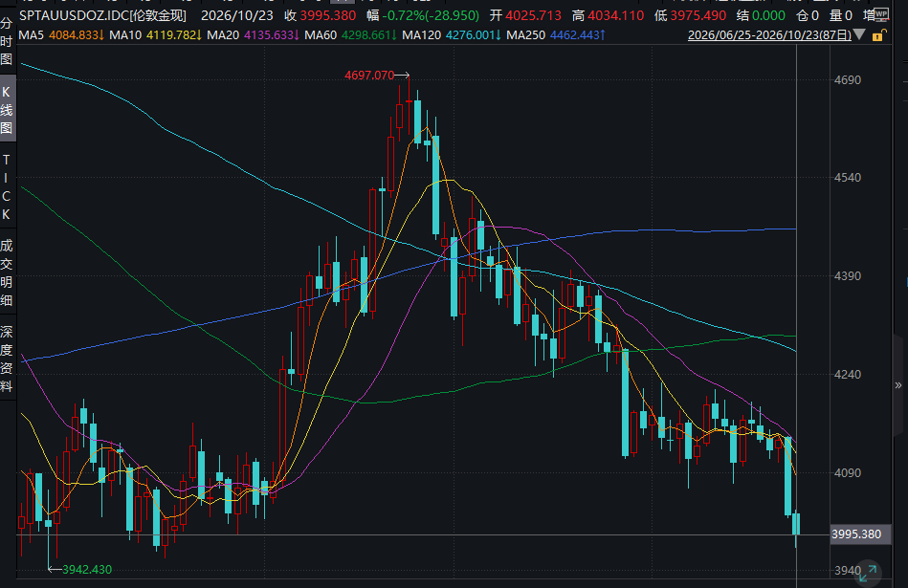Click the 3942.430 low price marker
The width and height of the screenshot is (908, 588).
pyautogui.click(x=87, y=570)
